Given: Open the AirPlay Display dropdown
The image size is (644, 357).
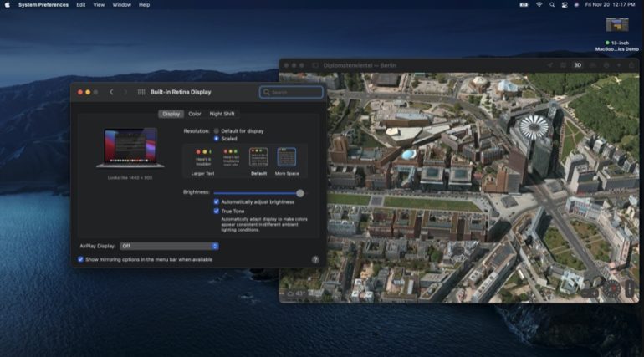Looking at the screenshot, I should [x=169, y=246].
